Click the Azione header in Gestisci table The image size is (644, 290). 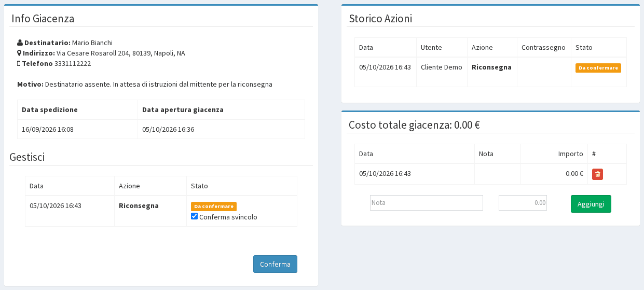tap(129, 186)
